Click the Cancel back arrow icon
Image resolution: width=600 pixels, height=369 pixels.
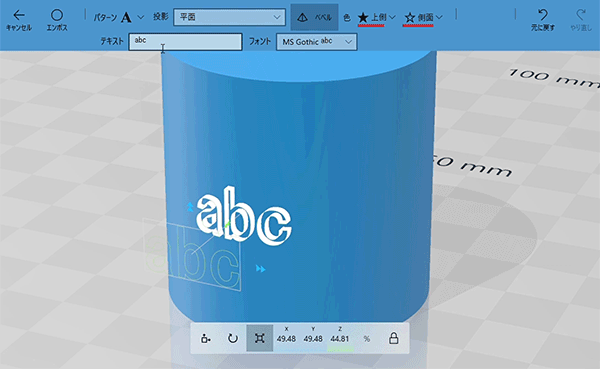pyautogui.click(x=19, y=15)
